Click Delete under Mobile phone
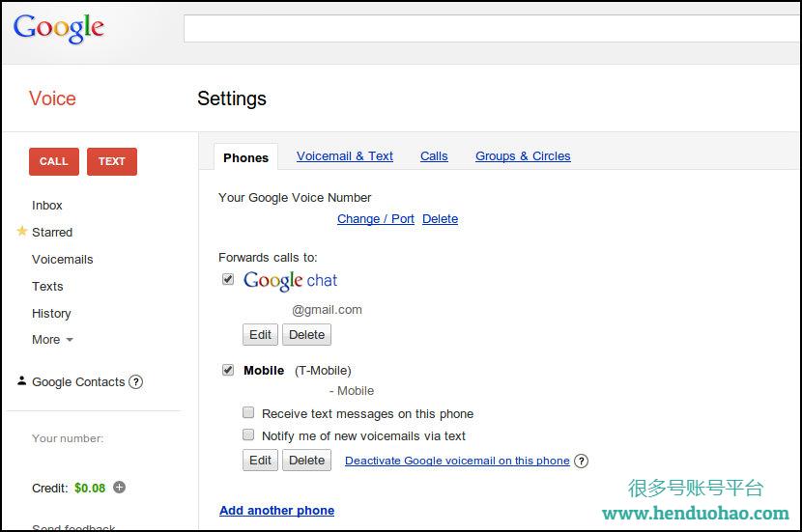This screenshot has height=532, width=802. [307, 460]
